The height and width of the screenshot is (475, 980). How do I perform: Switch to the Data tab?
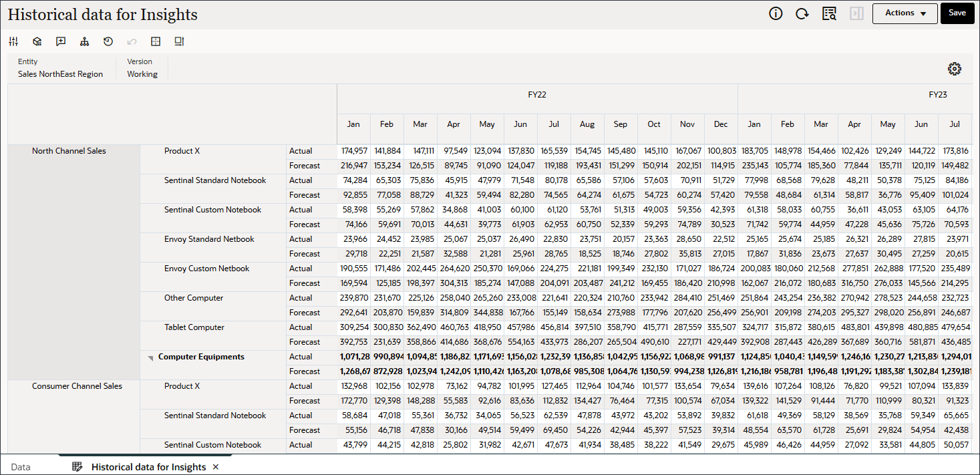22,467
